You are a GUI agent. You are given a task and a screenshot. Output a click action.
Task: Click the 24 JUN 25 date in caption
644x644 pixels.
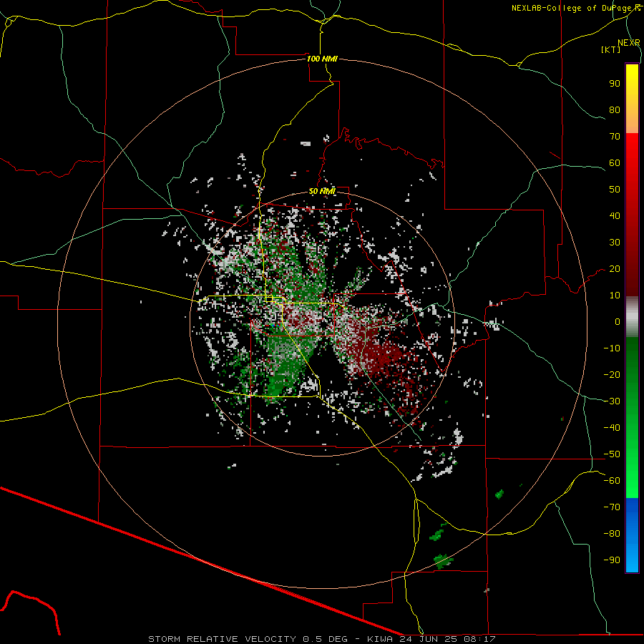click(x=428, y=639)
